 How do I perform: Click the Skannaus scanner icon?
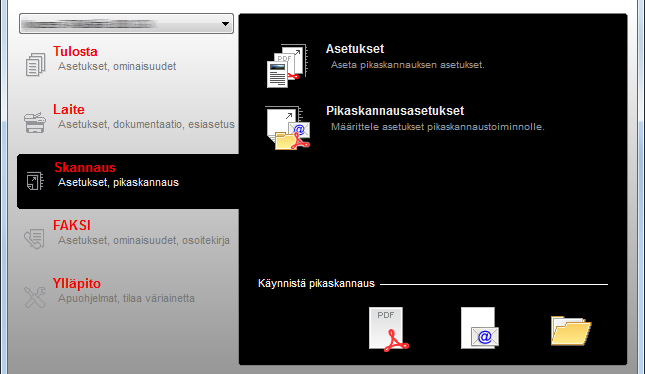point(35,181)
